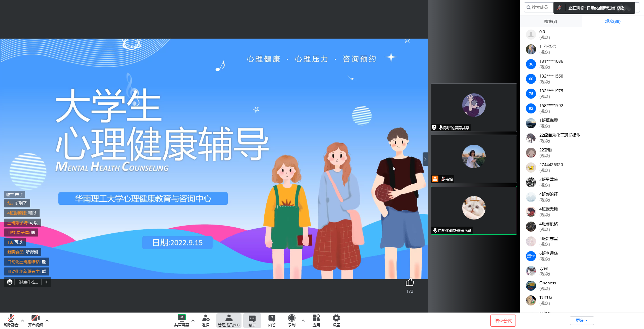Click avatar of attendee TUTU#

[x=531, y=300]
